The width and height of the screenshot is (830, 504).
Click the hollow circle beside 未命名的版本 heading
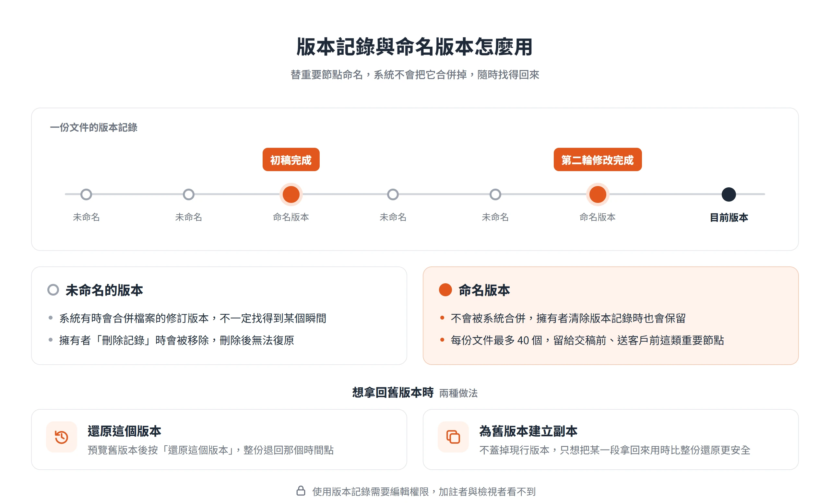tap(53, 290)
